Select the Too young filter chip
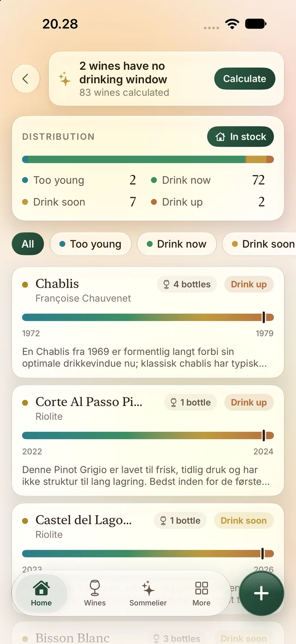Viewport: 296px width, 644px height. coord(91,244)
